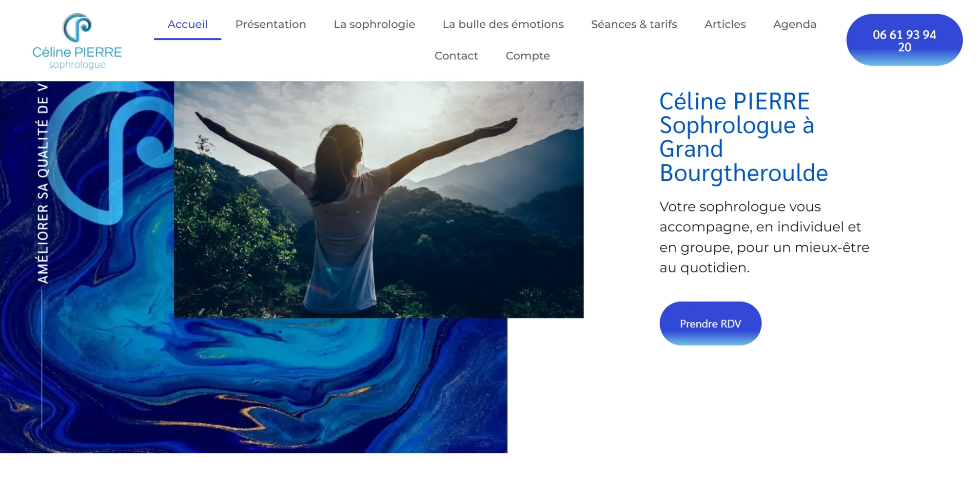
Task: Open the Agenda page
Action: coord(795,24)
